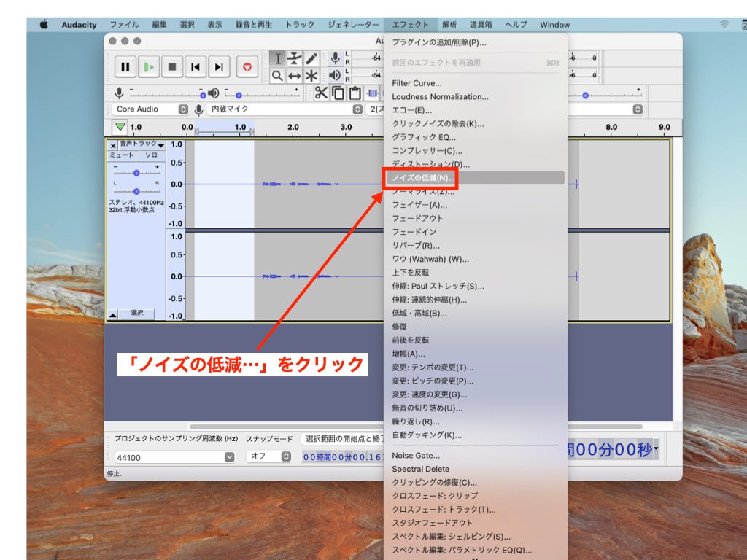Skip to end of track

coord(219,66)
